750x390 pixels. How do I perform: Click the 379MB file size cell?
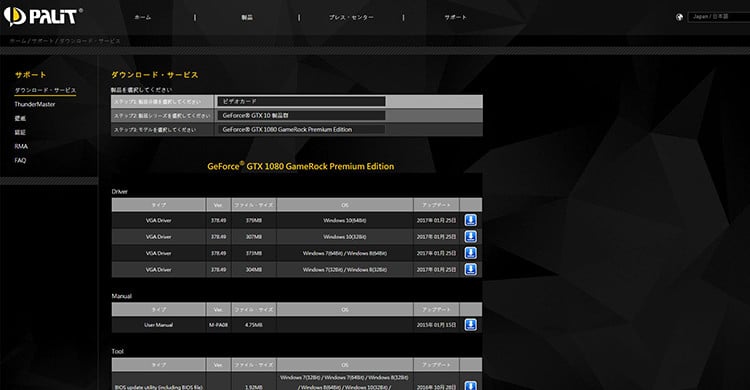pyautogui.click(x=254, y=221)
